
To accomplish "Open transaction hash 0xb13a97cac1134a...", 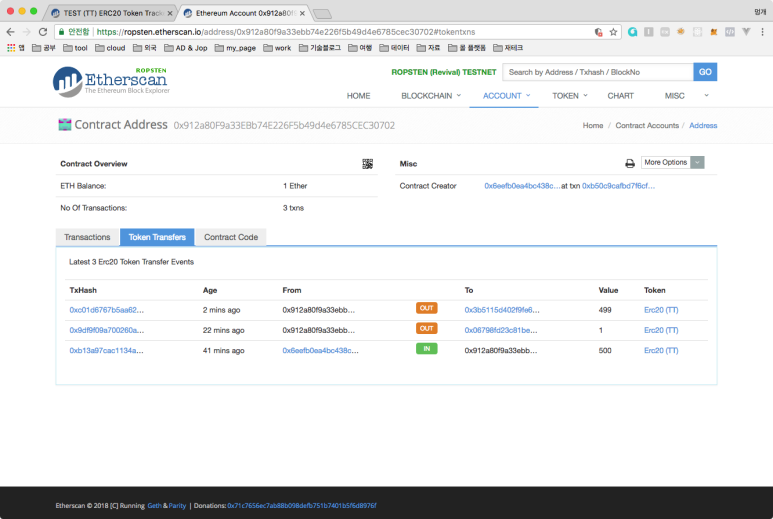I will [106, 350].
